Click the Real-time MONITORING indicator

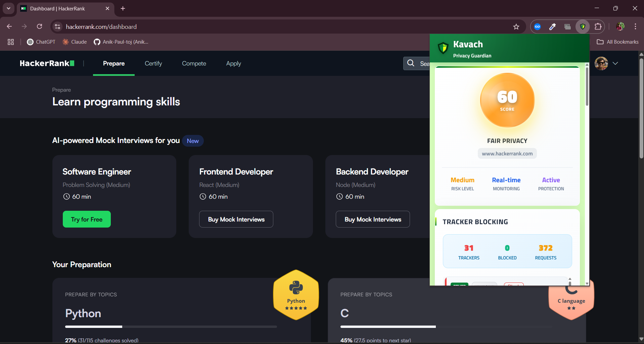click(x=506, y=184)
